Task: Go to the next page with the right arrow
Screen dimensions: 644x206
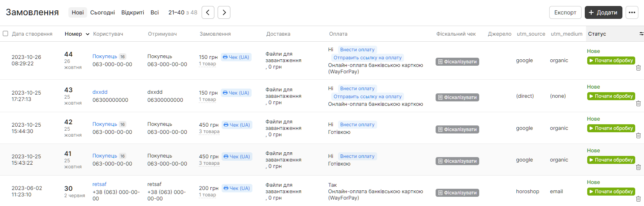Action: 224,12
